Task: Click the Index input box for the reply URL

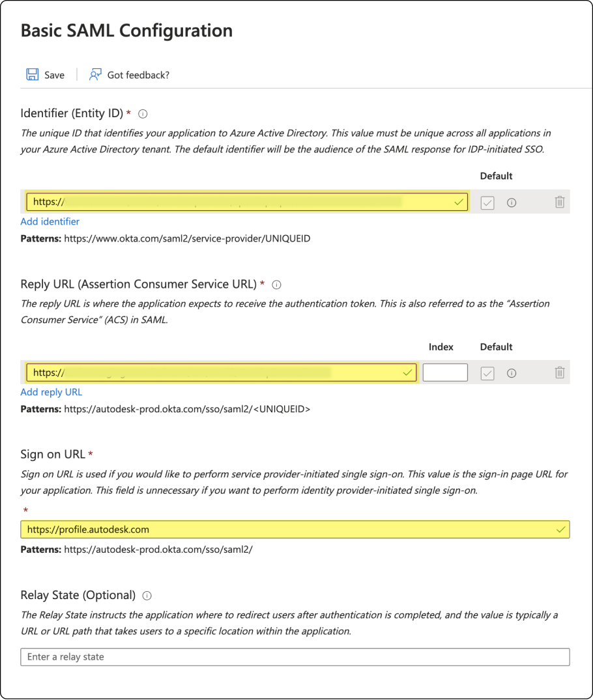Action: click(x=444, y=372)
